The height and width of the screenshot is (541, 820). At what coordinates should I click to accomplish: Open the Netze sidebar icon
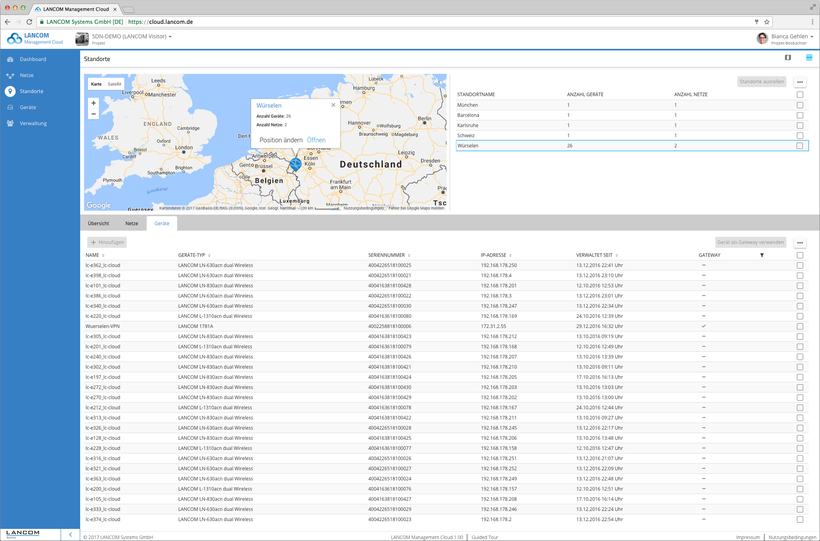point(10,75)
